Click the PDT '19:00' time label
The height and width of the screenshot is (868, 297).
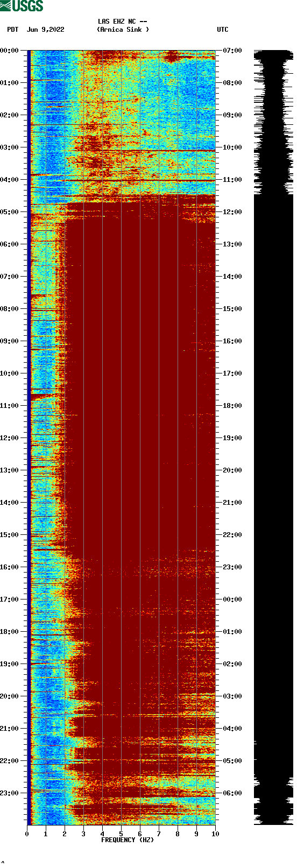click(10, 664)
